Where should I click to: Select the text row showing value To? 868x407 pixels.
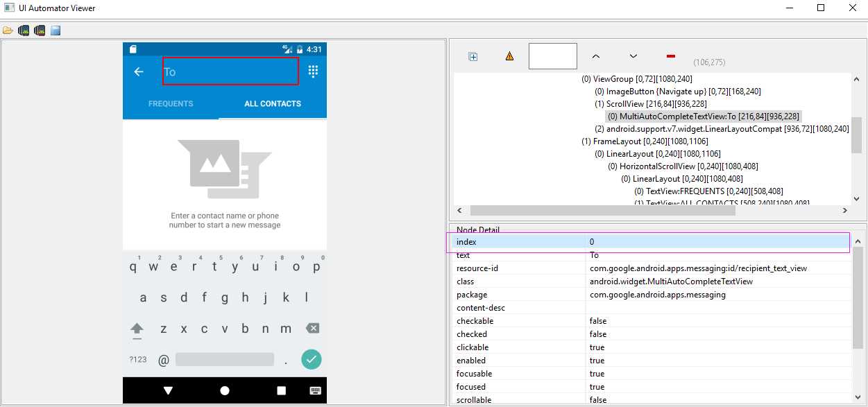(651, 255)
